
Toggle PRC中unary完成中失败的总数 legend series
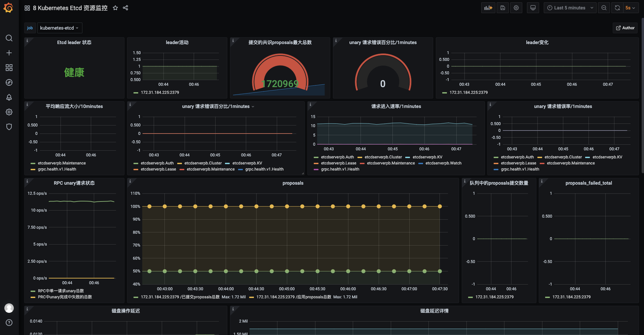[65, 297]
